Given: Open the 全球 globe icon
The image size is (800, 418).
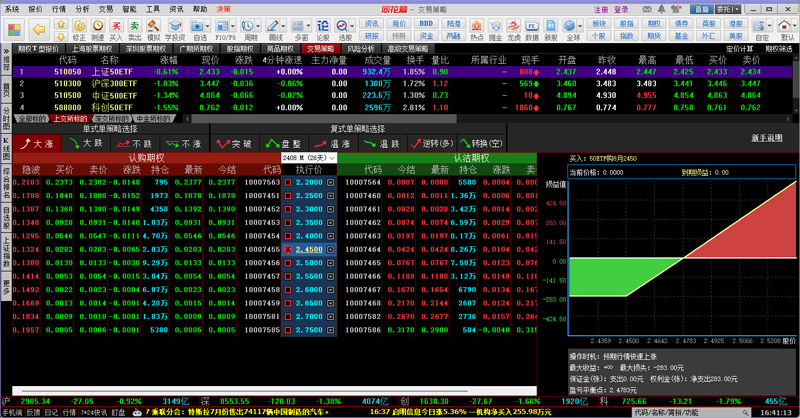Looking at the screenshot, I should point(570,26).
